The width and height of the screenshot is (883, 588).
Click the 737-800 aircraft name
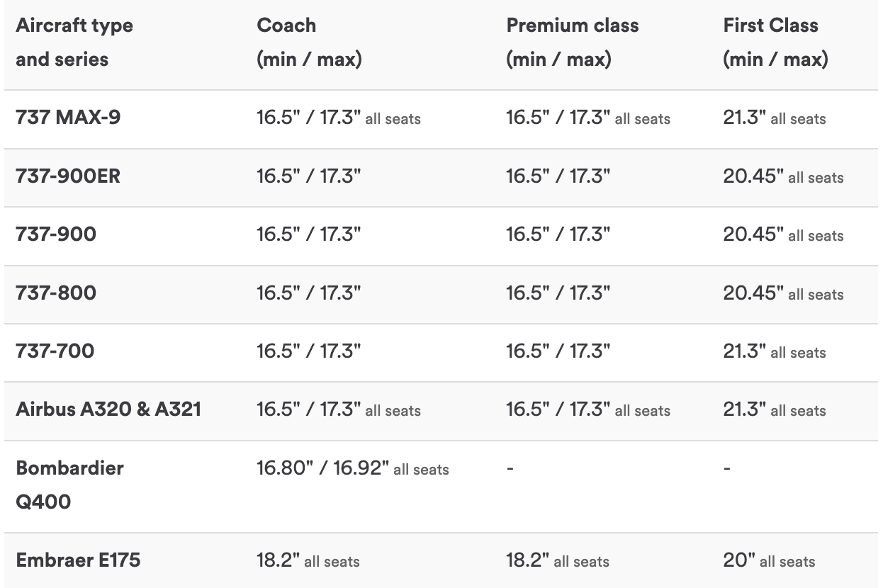pyautogui.click(x=56, y=293)
